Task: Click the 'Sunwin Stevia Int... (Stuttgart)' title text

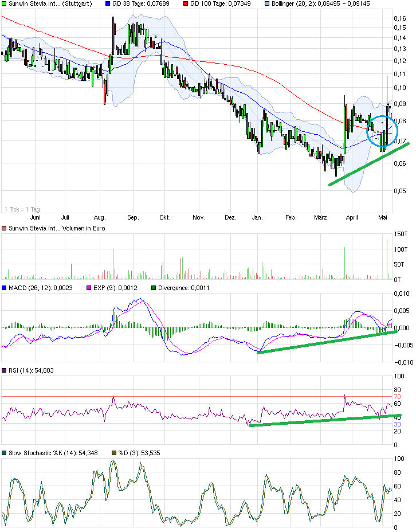Action: [50, 4]
